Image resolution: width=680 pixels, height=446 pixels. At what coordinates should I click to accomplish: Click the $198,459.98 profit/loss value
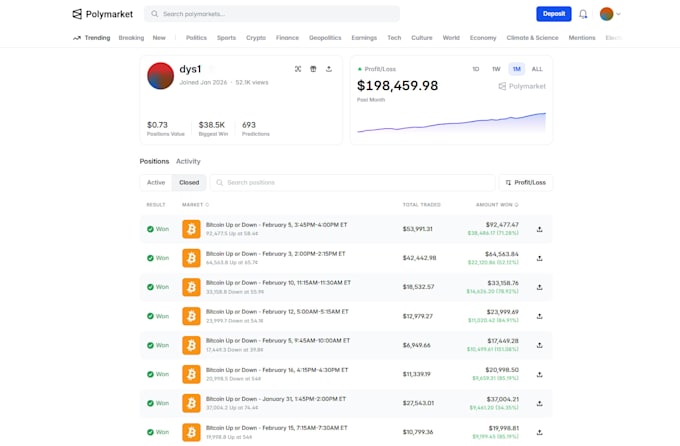[398, 85]
